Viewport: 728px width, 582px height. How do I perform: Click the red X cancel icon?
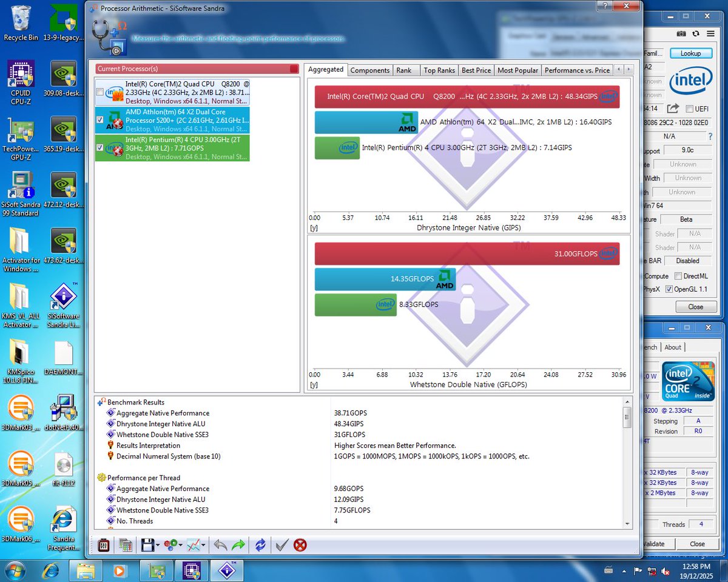point(300,545)
